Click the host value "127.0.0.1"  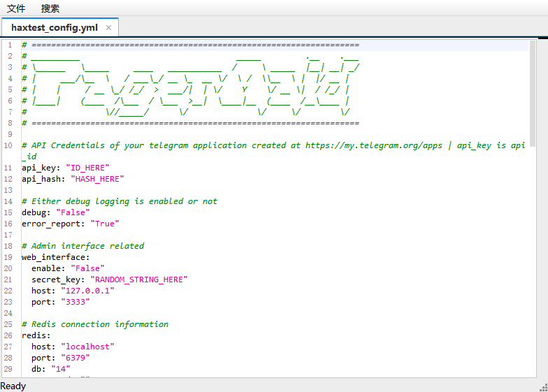[x=88, y=291]
